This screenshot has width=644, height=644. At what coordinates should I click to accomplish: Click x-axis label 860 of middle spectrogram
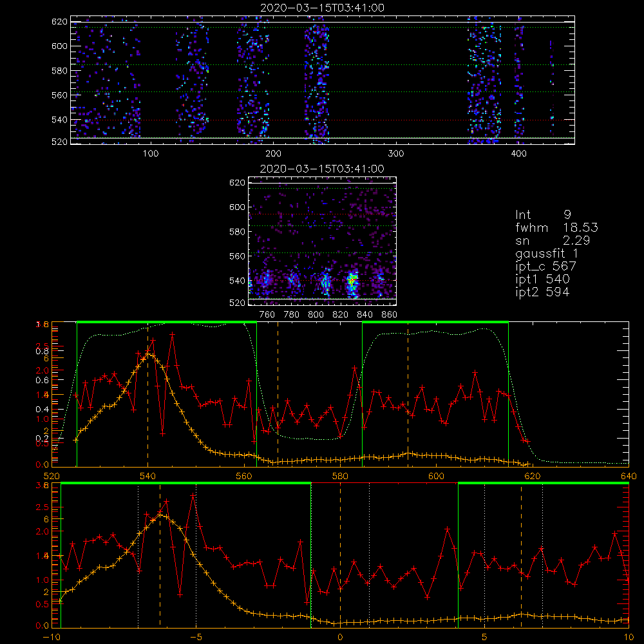[x=389, y=315]
